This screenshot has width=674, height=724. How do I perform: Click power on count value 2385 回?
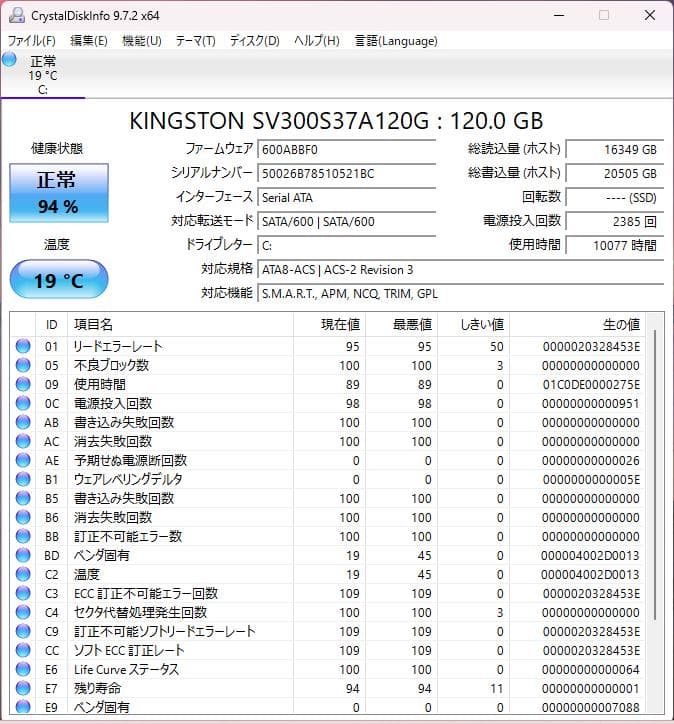click(x=615, y=222)
